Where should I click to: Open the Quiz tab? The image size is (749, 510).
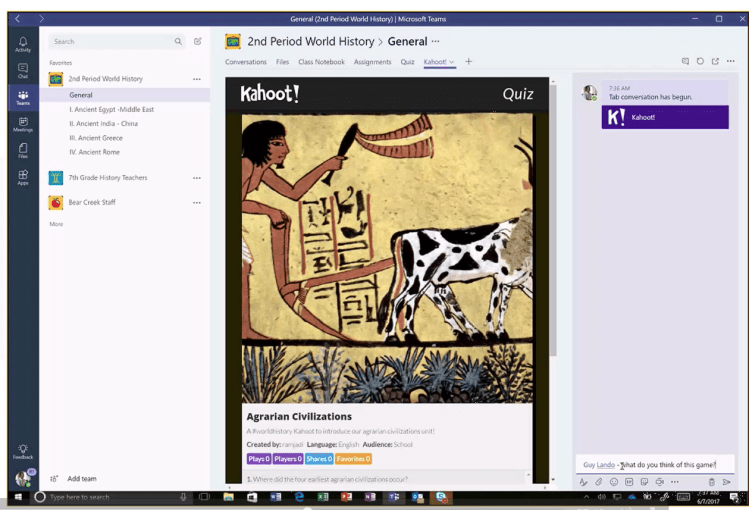(407, 62)
